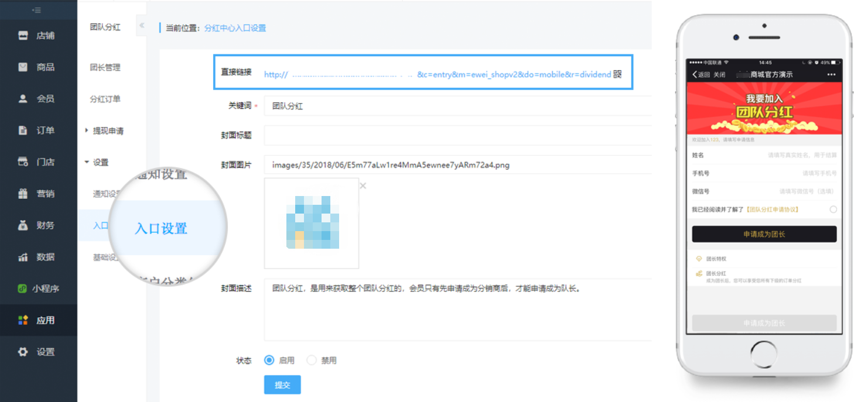The width and height of the screenshot is (868, 402).
Task: Remove cover image with the X icon
Action: click(363, 185)
